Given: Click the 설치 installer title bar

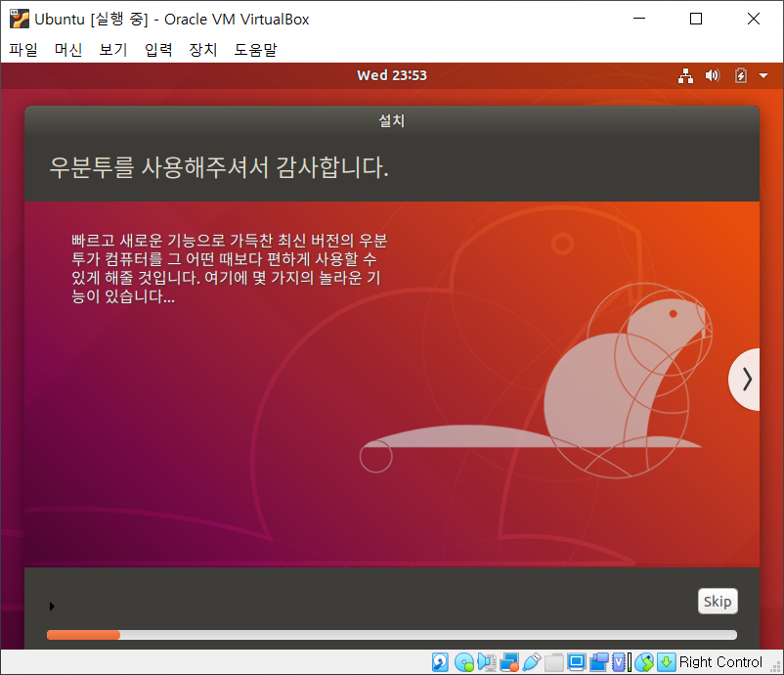Looking at the screenshot, I should [392, 120].
